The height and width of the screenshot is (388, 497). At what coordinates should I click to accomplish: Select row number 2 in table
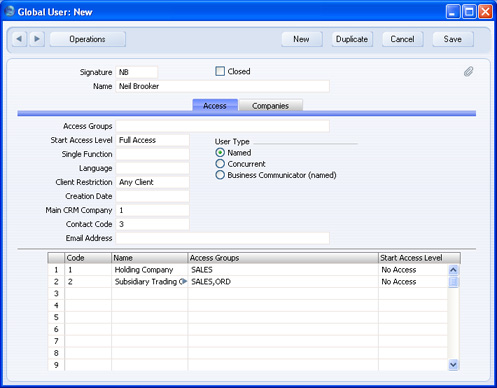pos(56,282)
